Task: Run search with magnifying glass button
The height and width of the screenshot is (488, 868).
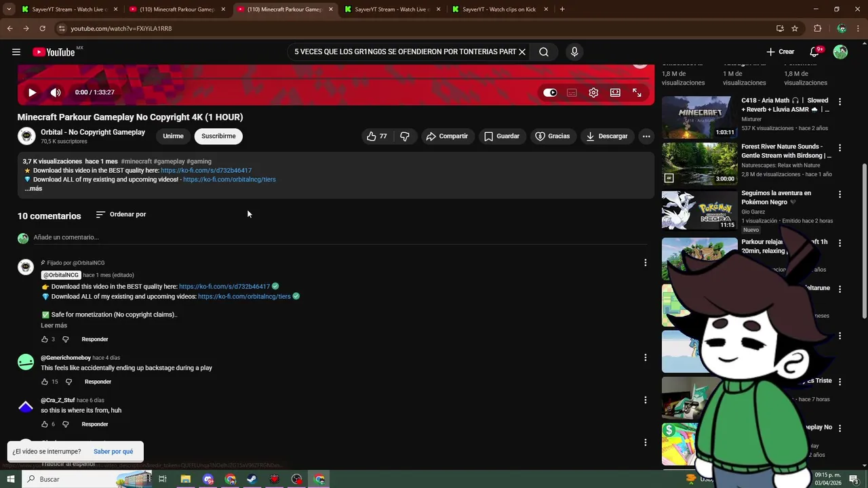Action: (x=544, y=52)
